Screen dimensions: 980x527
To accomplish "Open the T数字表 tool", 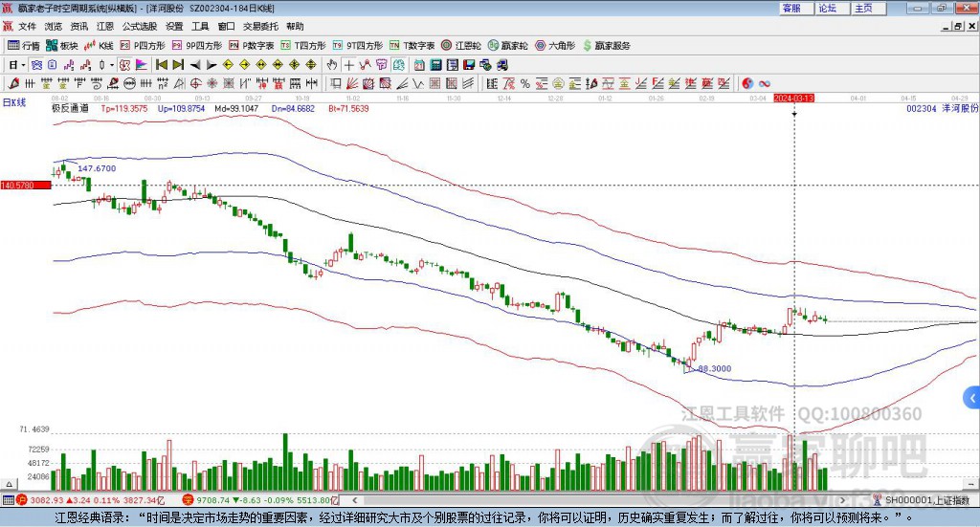I will click(x=412, y=46).
